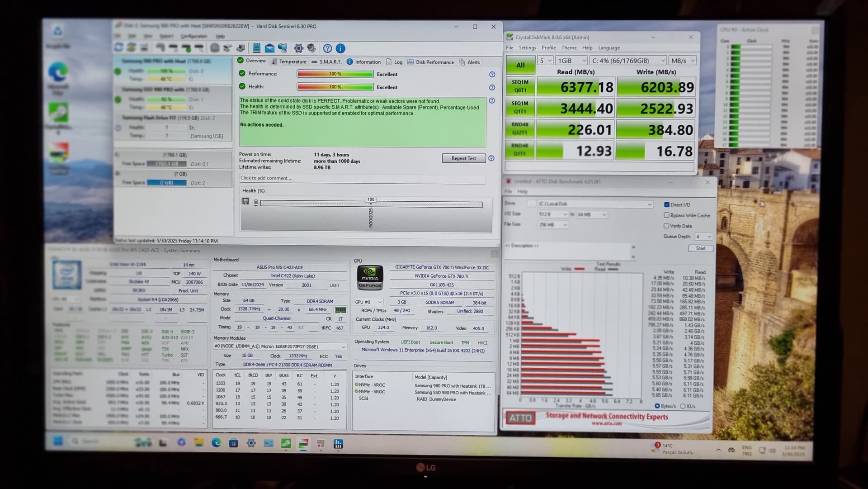Click the Click to add comment field
This screenshot has height=489, width=868.
(x=362, y=178)
